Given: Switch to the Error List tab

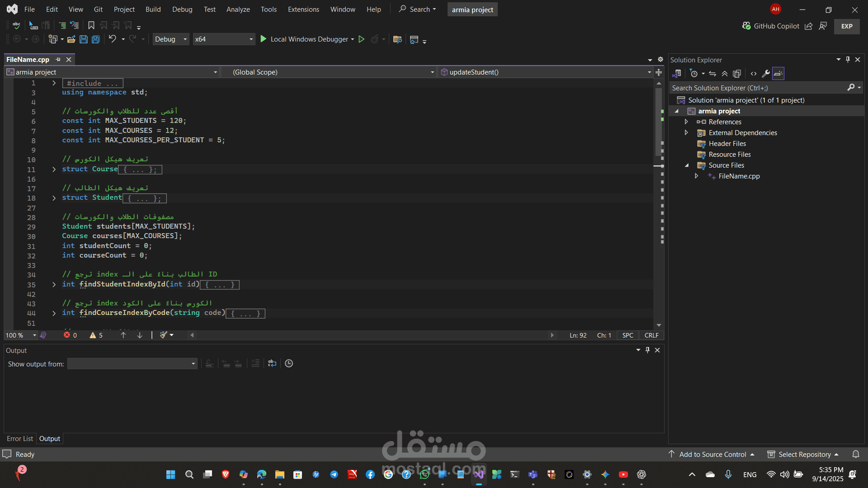Looking at the screenshot, I should [20, 438].
